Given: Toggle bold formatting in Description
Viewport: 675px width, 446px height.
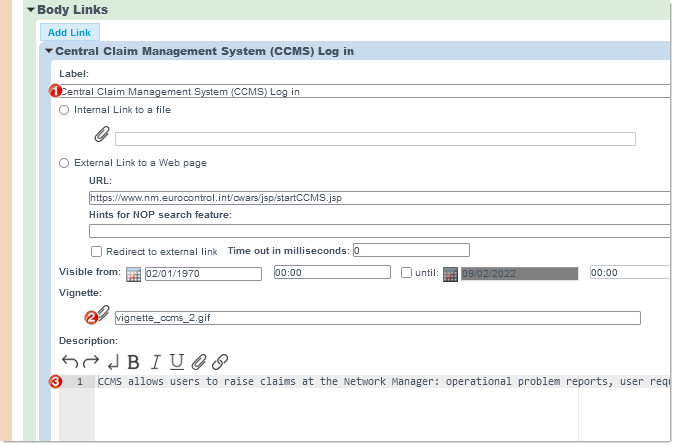Looking at the screenshot, I should pos(133,362).
